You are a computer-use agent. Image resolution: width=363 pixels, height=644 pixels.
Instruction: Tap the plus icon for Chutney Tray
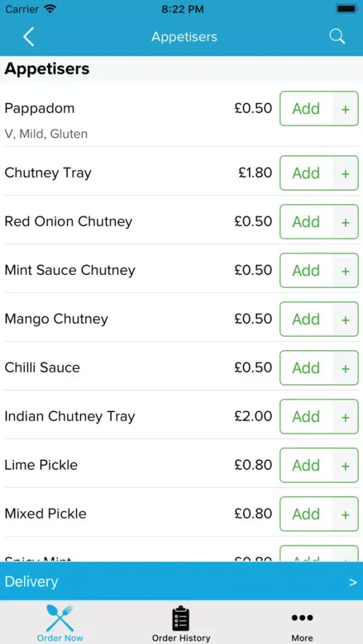pos(346,173)
